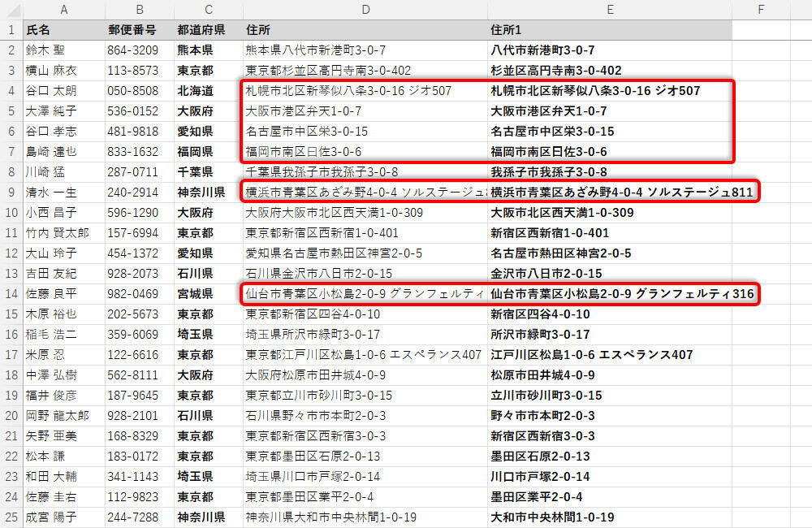812x528 pixels.
Task: Select bold cell 八代市新港町3-0-7
Action: coord(610,50)
